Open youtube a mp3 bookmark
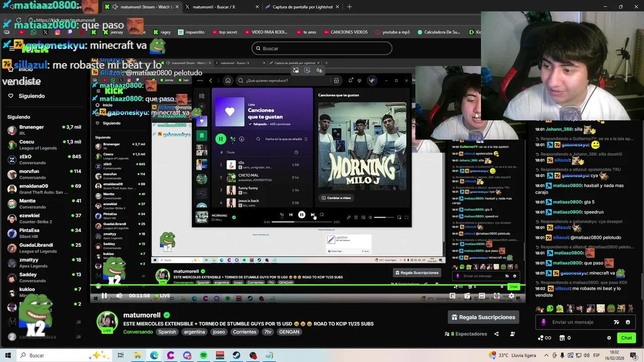 (392, 32)
